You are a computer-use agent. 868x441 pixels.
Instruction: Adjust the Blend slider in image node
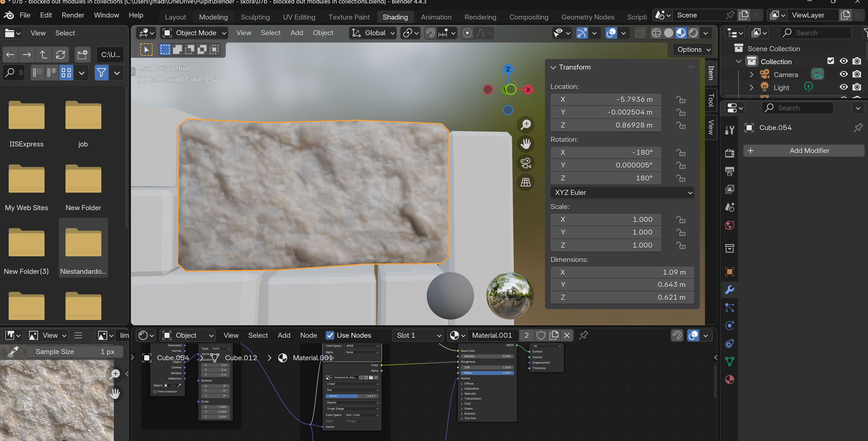tap(352, 396)
